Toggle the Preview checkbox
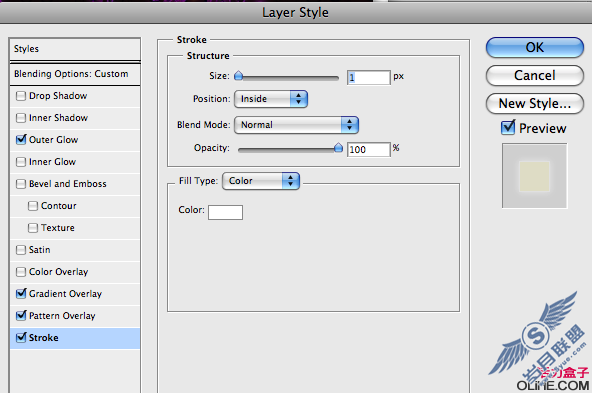Viewport: 592px width, 393px height. 508,128
